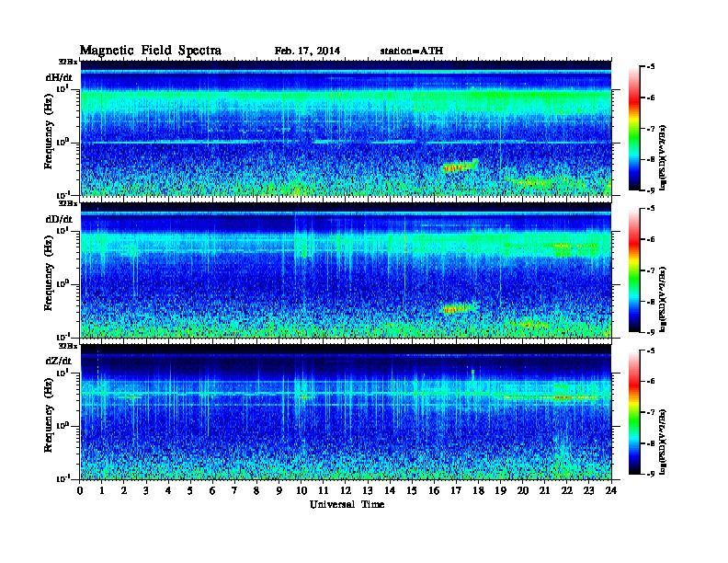Click the "15" hour tick label

[x=412, y=490]
